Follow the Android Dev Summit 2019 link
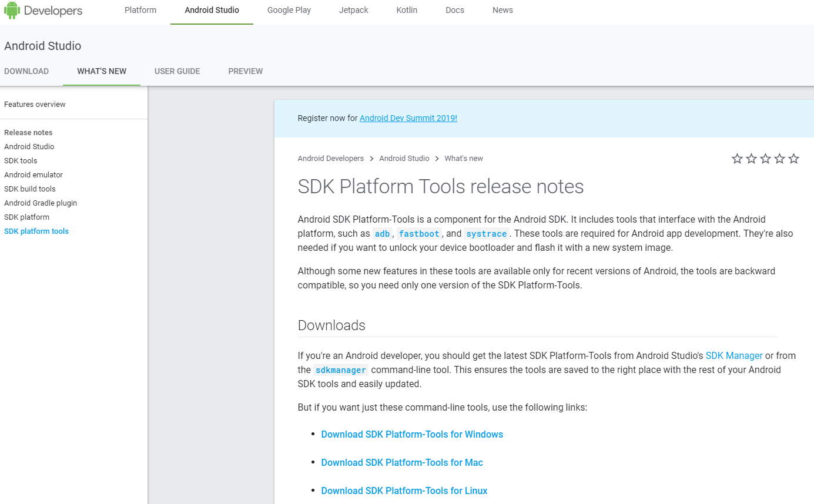Image resolution: width=814 pixels, height=504 pixels. [x=408, y=118]
